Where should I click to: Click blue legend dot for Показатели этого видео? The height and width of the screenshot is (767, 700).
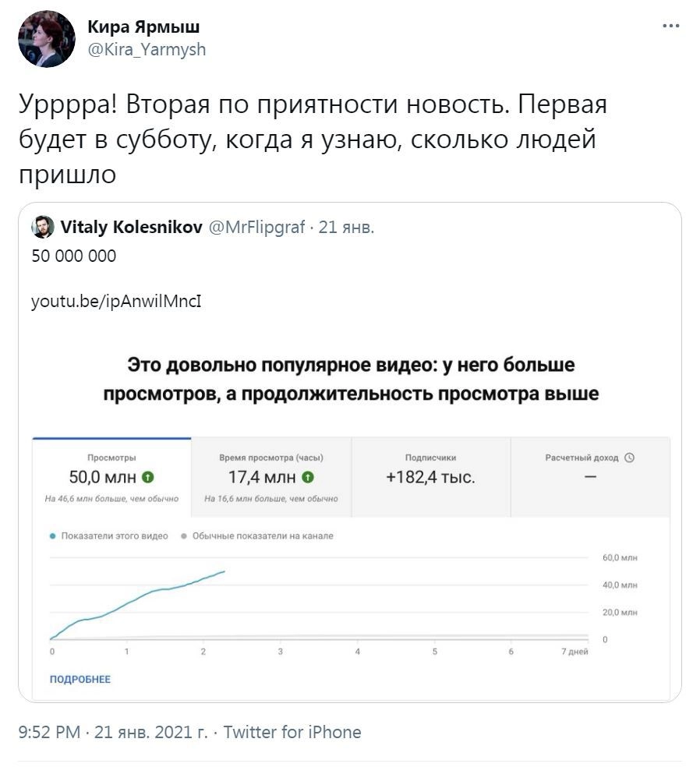click(x=52, y=536)
